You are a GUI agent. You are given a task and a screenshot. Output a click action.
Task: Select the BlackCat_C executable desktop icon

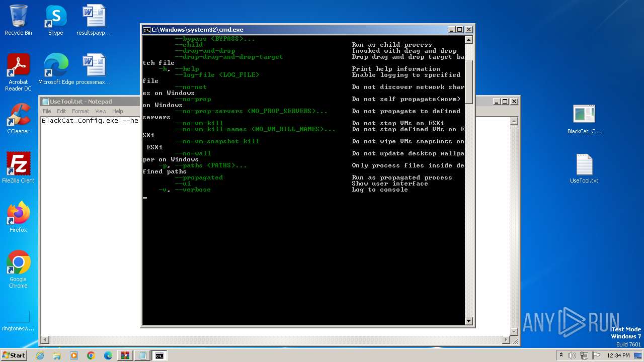click(x=584, y=119)
